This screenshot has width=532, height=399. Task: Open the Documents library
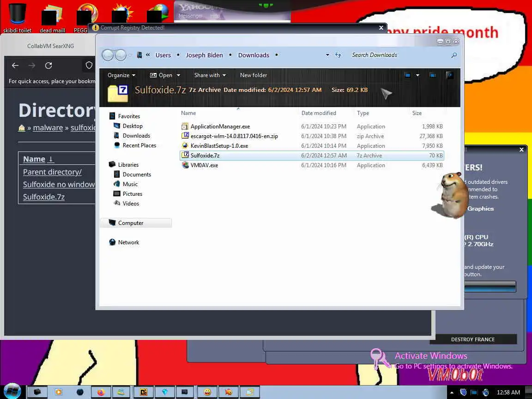tap(137, 175)
